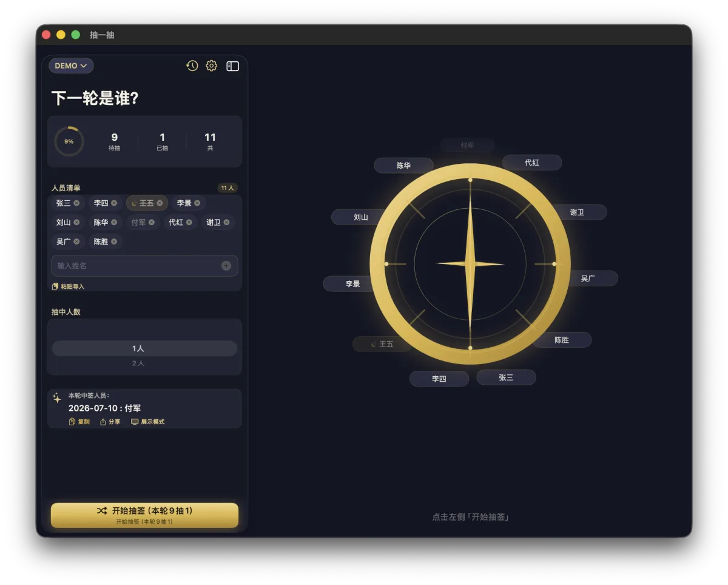
Task: Click the 输入姓名 name input field
Action: pyautogui.click(x=144, y=266)
